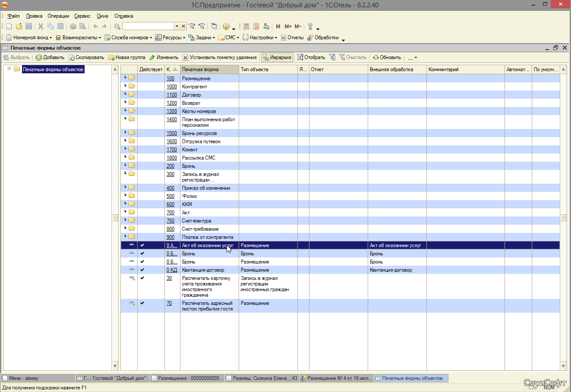The image size is (571, 392).
Task: Toggle Действует checkmark for row code 70
Action: click(x=142, y=303)
